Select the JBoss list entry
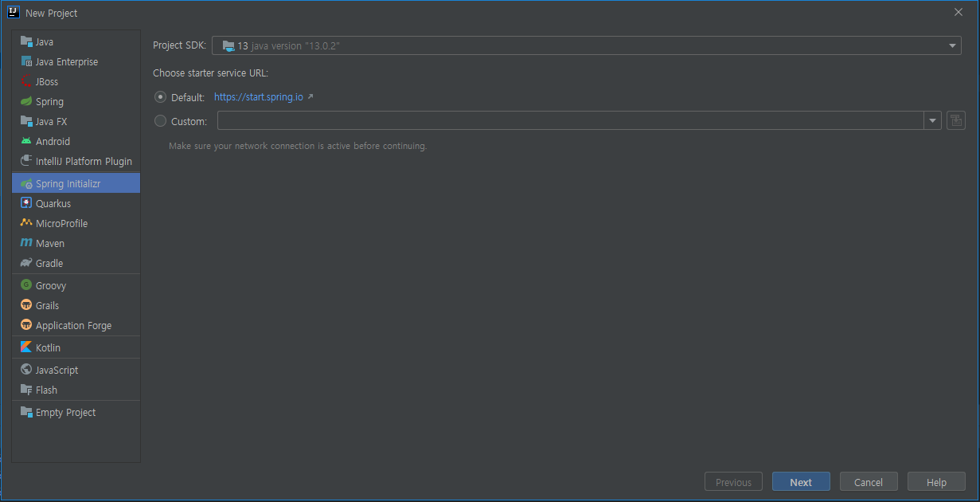 click(x=76, y=81)
